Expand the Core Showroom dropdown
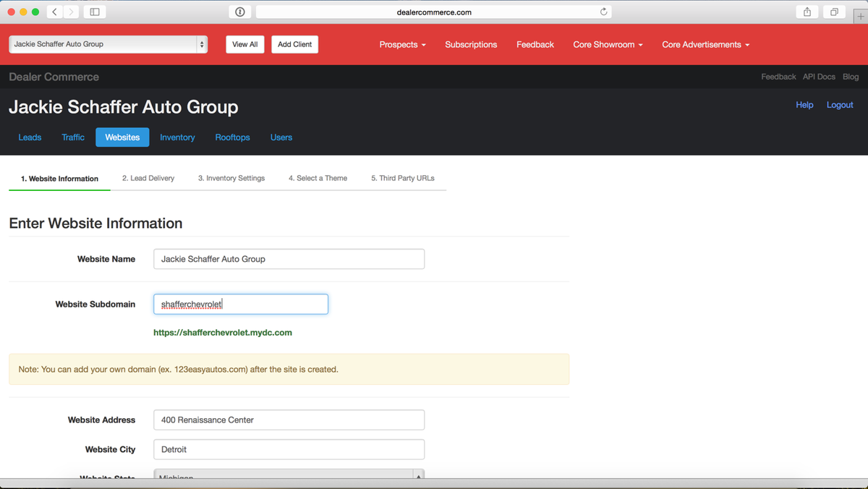The image size is (868, 489). coord(608,44)
